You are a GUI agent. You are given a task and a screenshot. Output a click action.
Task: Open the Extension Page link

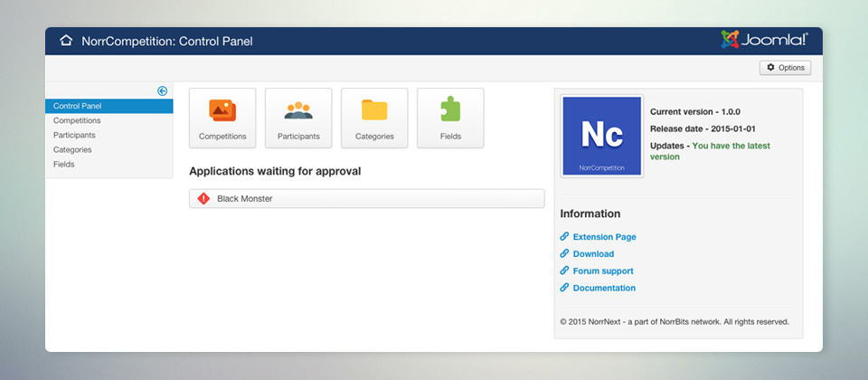[x=605, y=236]
